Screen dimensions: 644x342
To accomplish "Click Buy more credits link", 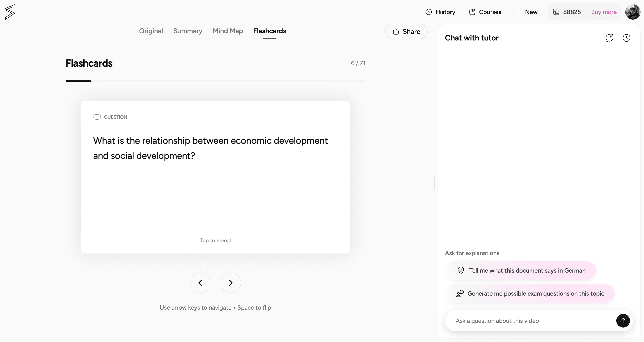I will tap(604, 12).
